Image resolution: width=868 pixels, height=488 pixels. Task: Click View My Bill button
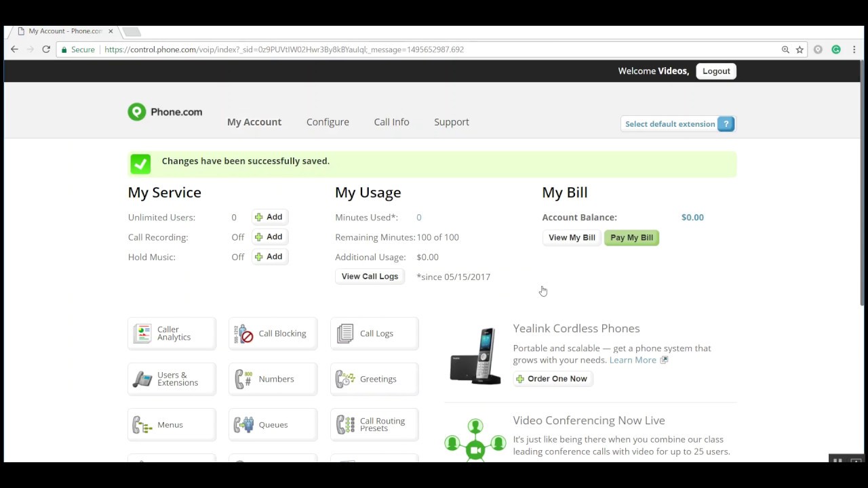point(572,237)
